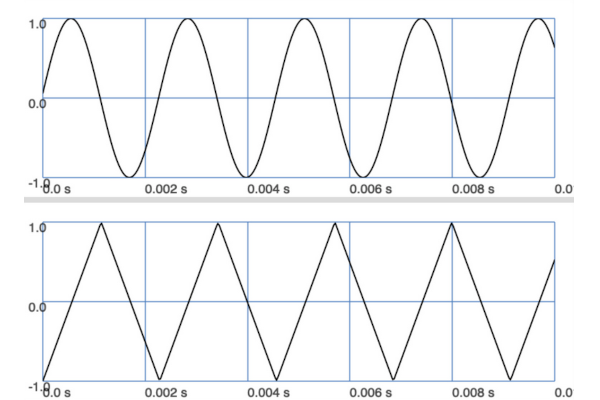This screenshot has height=400, width=600.
Task: Click the 0.002 s label on sine plot
Action: tap(167, 188)
